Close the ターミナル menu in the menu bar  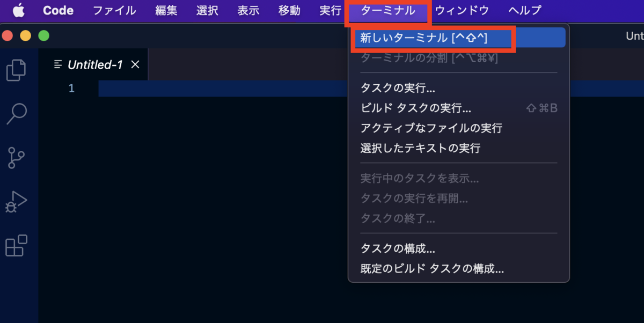coord(388,10)
